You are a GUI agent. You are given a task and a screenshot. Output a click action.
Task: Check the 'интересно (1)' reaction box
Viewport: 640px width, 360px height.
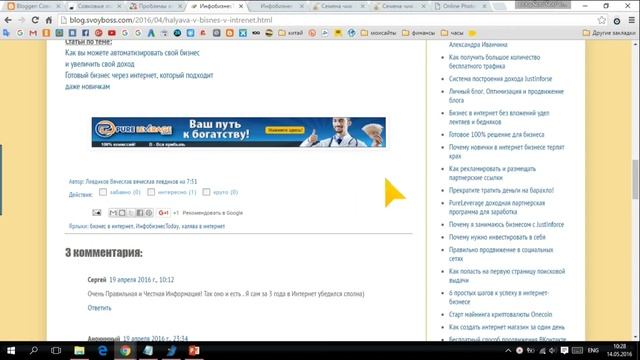151,192
